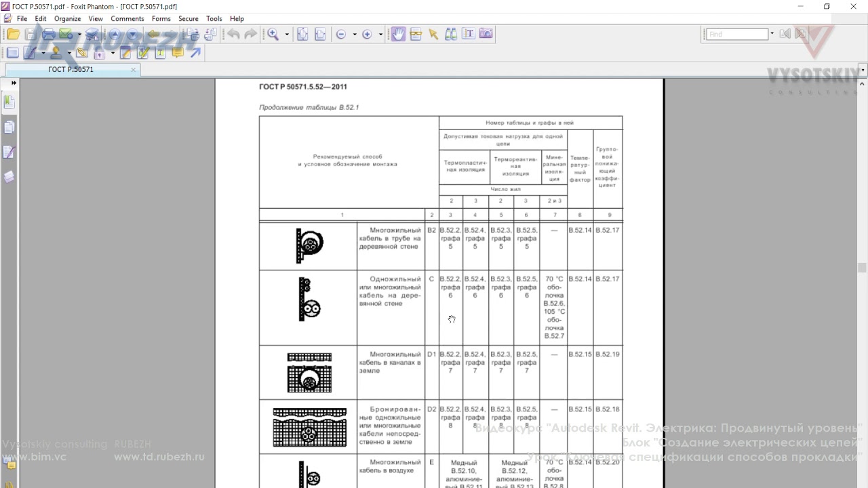
Task: Select the Rectangle drawing tool
Action: click(13, 53)
